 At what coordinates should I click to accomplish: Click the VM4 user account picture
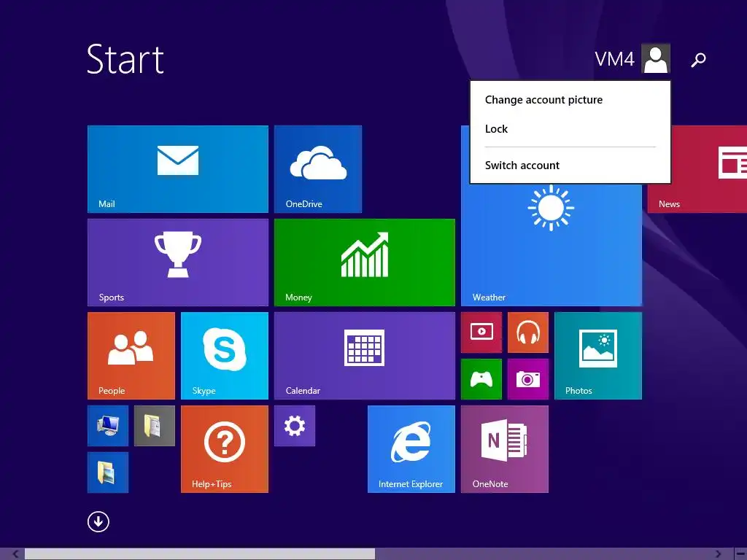[656, 58]
